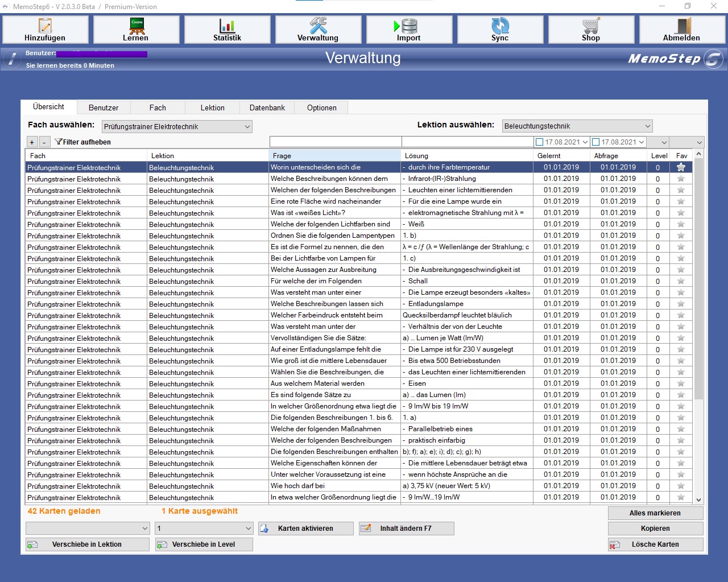Click the Frage filter input field

point(336,142)
